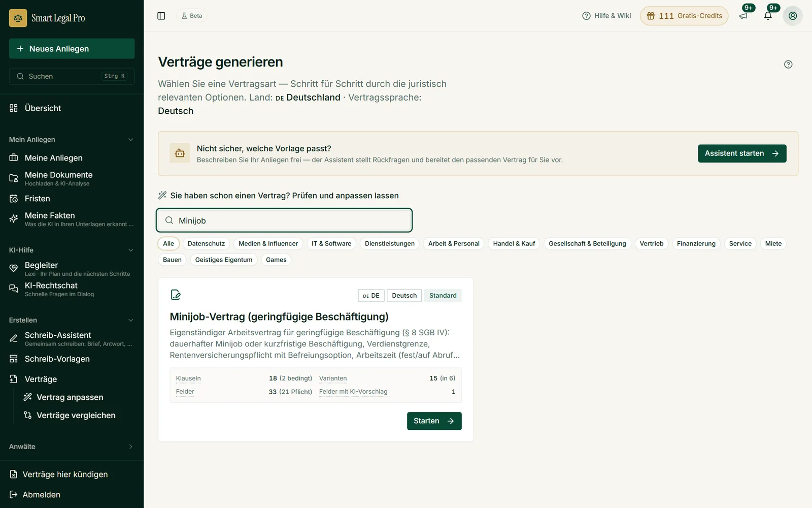Screen dimensions: 812x508
Task: Filter by IT & Software category
Action: [331, 244]
